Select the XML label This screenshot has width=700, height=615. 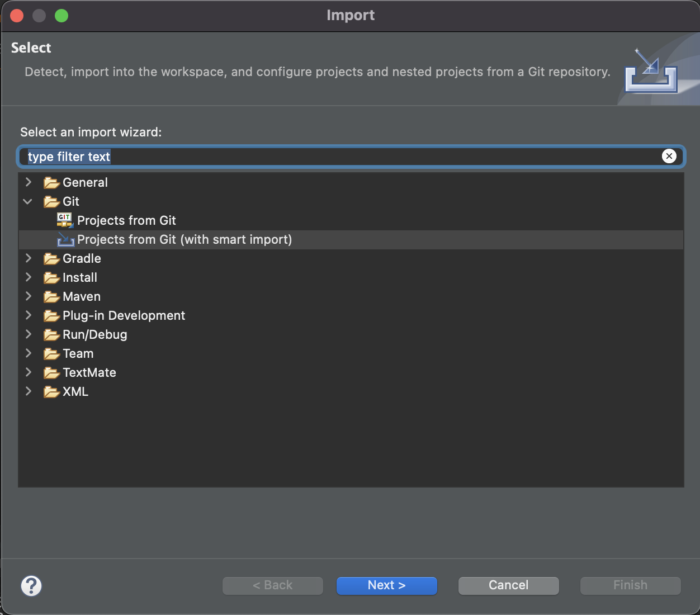point(75,392)
